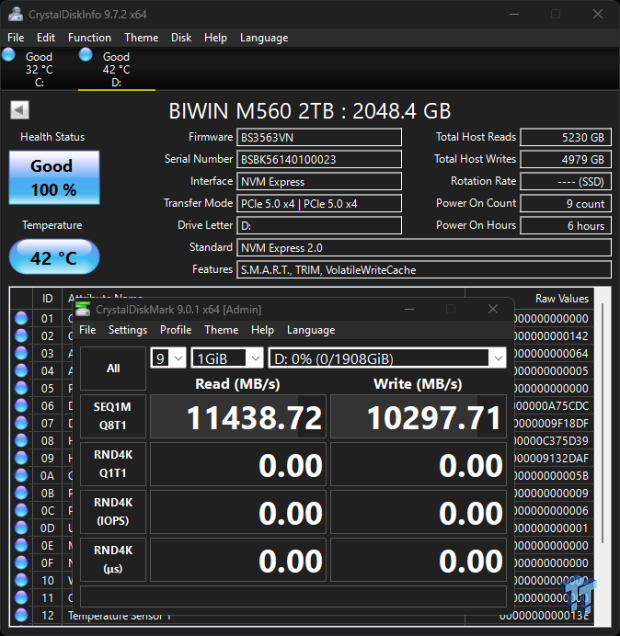Click the Total Host Writes value 4979 GB

click(566, 159)
